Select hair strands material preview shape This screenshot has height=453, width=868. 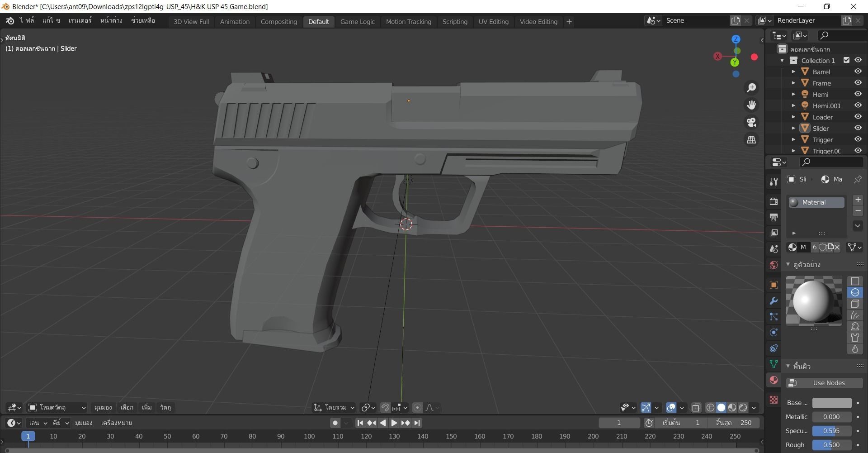855,315
